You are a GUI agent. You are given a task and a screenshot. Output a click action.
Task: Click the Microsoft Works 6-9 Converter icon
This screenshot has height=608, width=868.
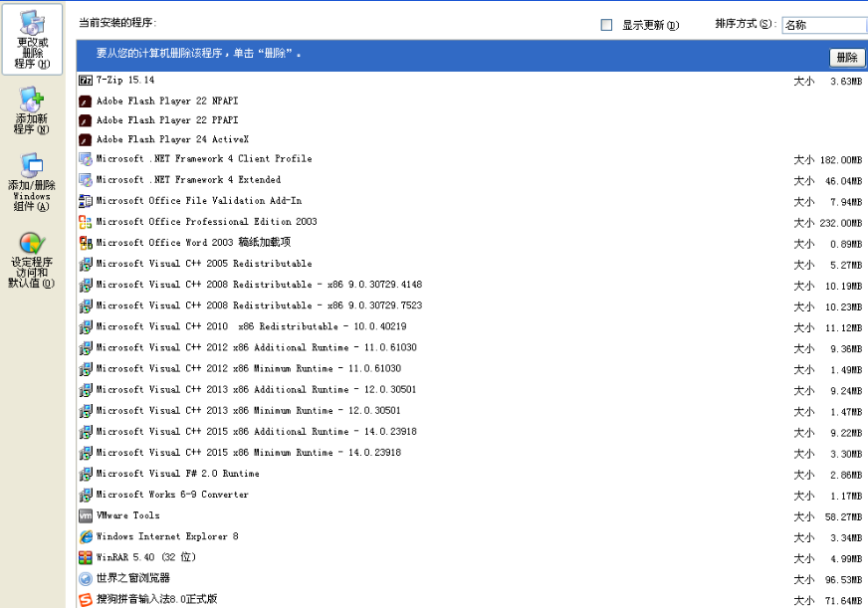pyautogui.click(x=86, y=496)
